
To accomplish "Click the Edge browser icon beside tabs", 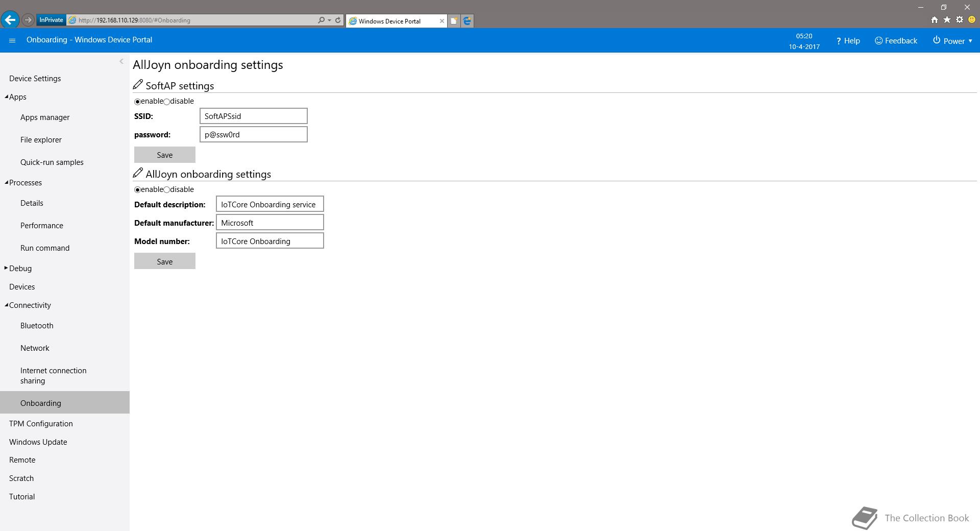I will [467, 21].
